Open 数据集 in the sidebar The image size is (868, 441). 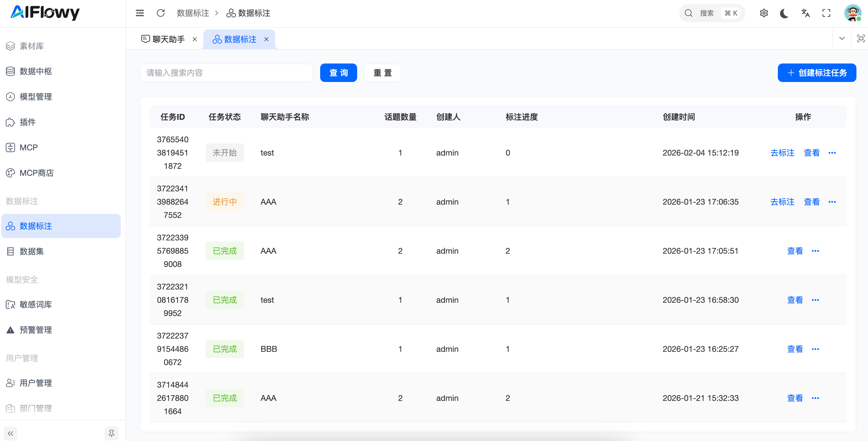[x=32, y=251]
